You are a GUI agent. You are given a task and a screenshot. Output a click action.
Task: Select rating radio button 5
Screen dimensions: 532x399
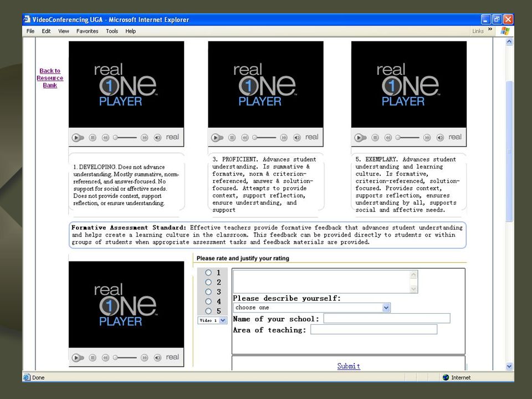208,311
